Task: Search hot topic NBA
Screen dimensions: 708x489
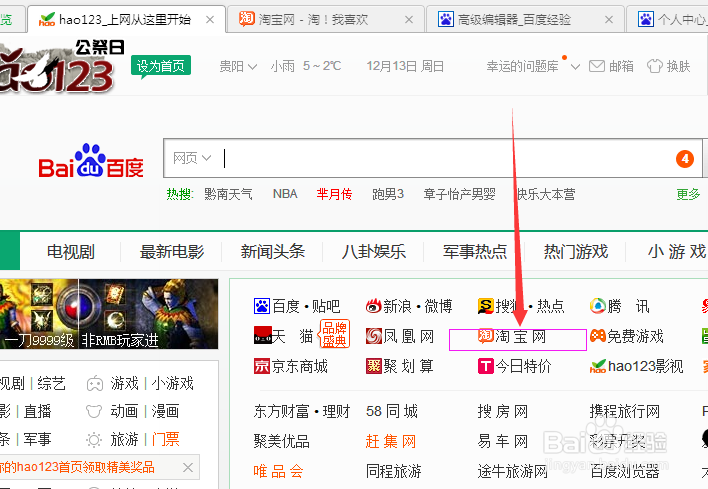Action: [285, 194]
